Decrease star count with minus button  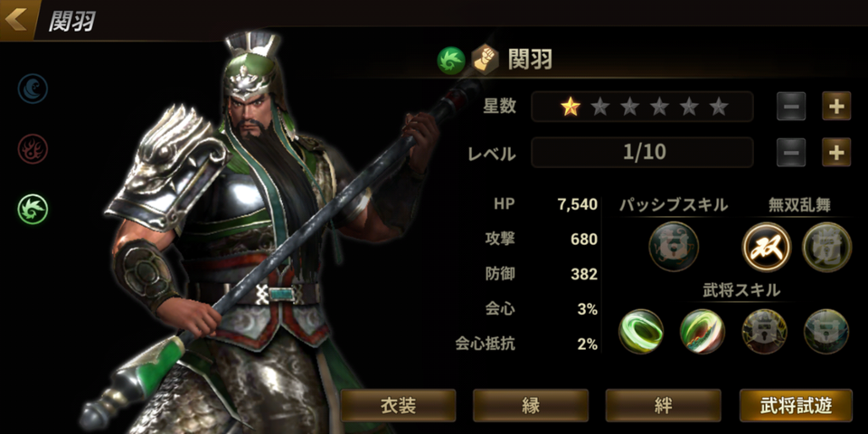(791, 107)
